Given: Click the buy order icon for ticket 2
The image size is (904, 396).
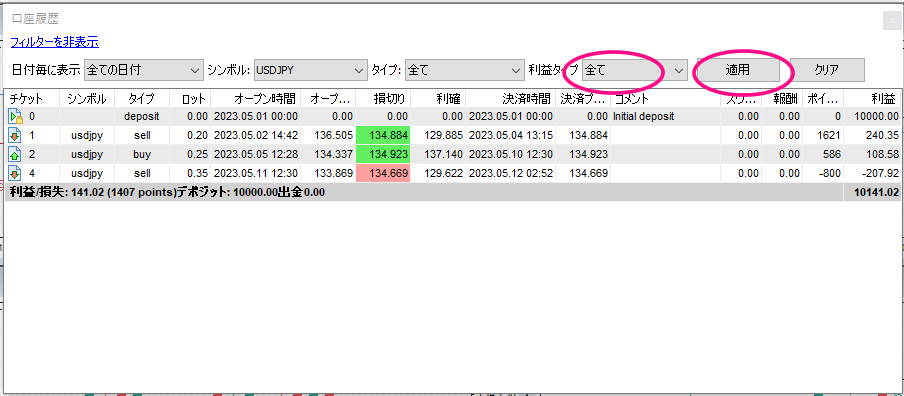Looking at the screenshot, I should [15, 154].
